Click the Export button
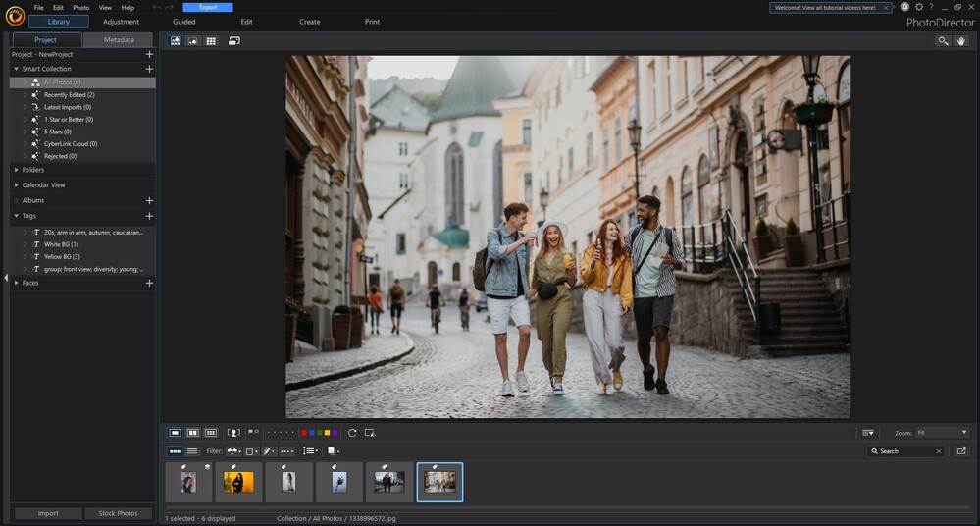The height and width of the screenshot is (526, 980). coord(208,7)
